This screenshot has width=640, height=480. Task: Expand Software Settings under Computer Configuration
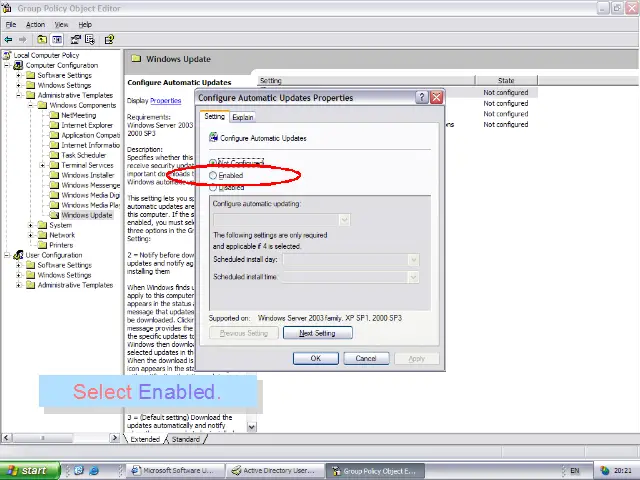(x=18, y=75)
